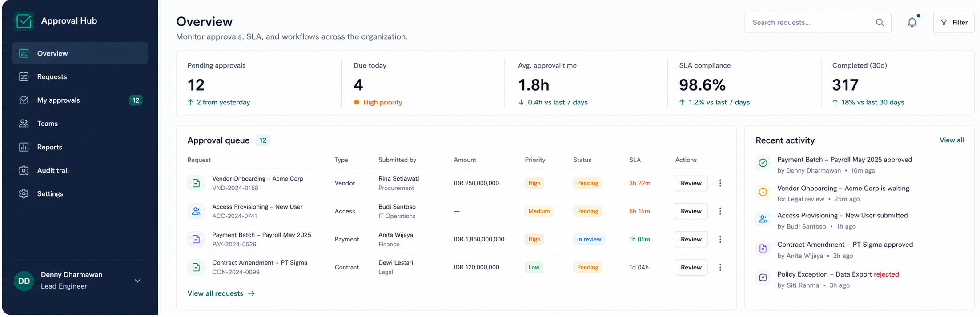Click document icon beside Contract Amendment activity
Image resolution: width=980 pixels, height=317 pixels.
763,249
